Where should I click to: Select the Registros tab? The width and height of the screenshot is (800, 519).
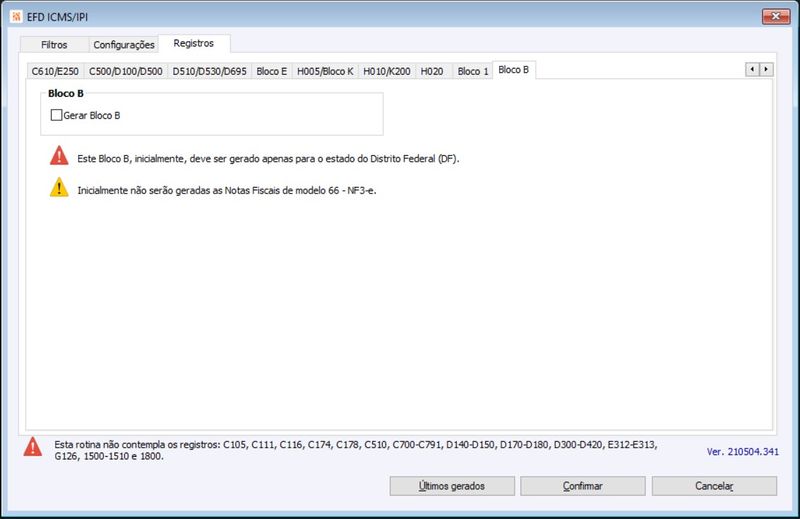[x=194, y=43]
